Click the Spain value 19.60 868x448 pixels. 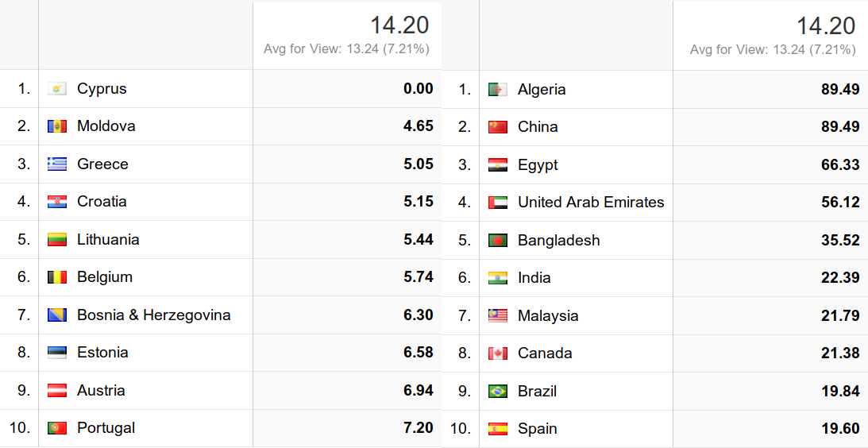(x=840, y=429)
